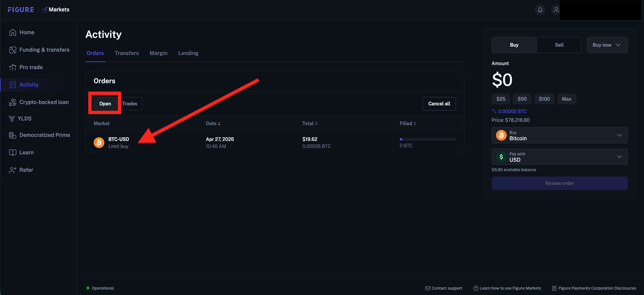Image resolution: width=644 pixels, height=295 pixels.
Task: Show Trades list
Action: click(130, 104)
